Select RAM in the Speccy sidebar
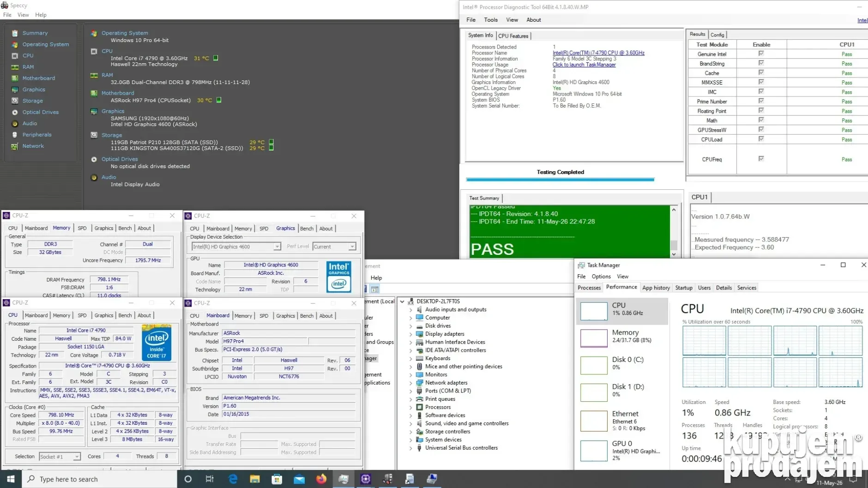The width and height of the screenshot is (868, 488). 28,67
